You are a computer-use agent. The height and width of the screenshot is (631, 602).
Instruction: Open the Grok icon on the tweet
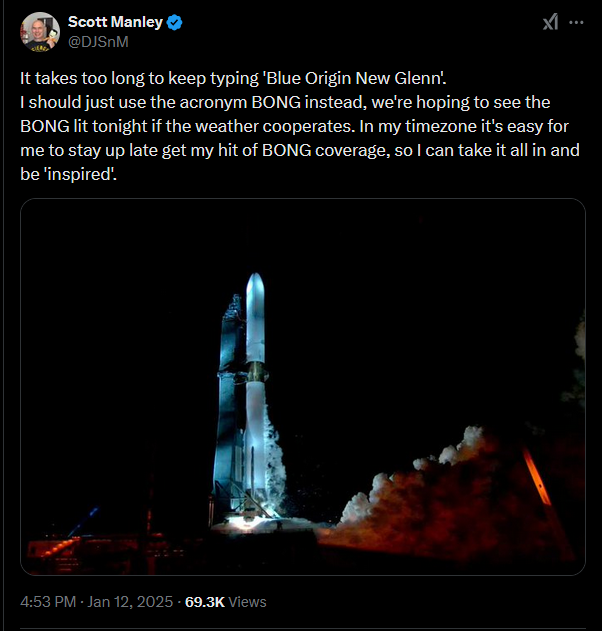coord(549,24)
